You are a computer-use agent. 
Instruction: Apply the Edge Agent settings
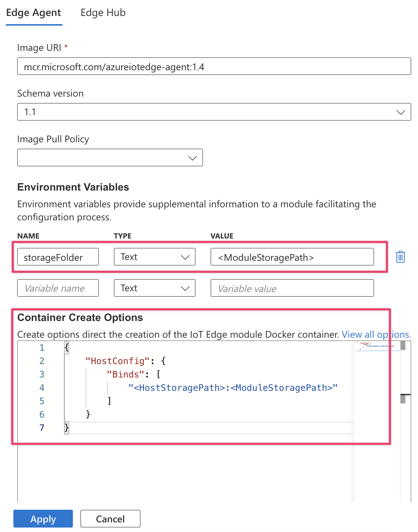pos(43,519)
